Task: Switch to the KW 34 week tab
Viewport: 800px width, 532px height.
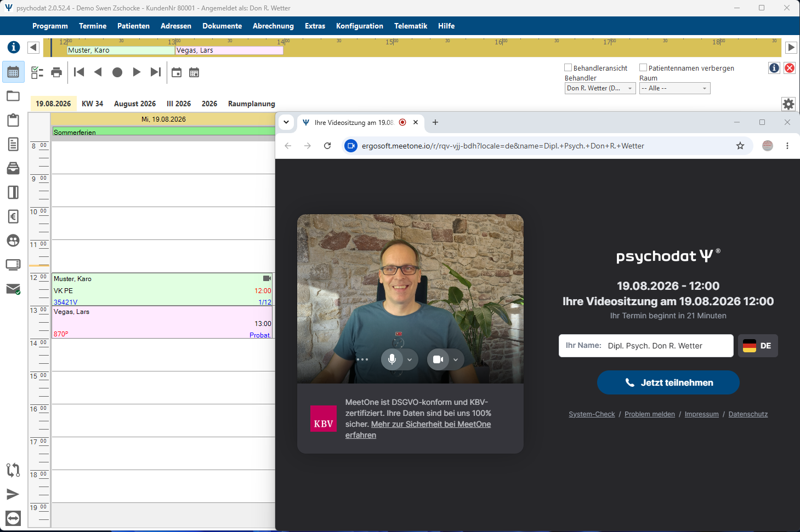Action: 92,104
